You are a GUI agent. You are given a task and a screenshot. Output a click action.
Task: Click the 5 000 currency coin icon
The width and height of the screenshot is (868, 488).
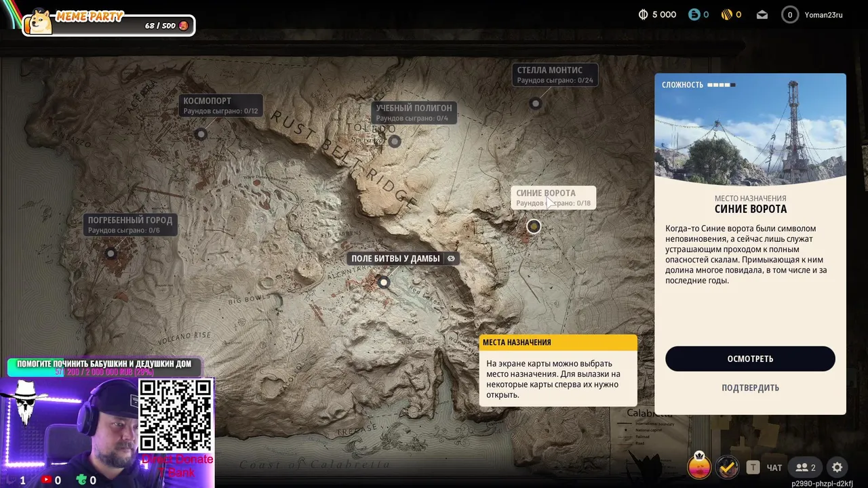644,14
